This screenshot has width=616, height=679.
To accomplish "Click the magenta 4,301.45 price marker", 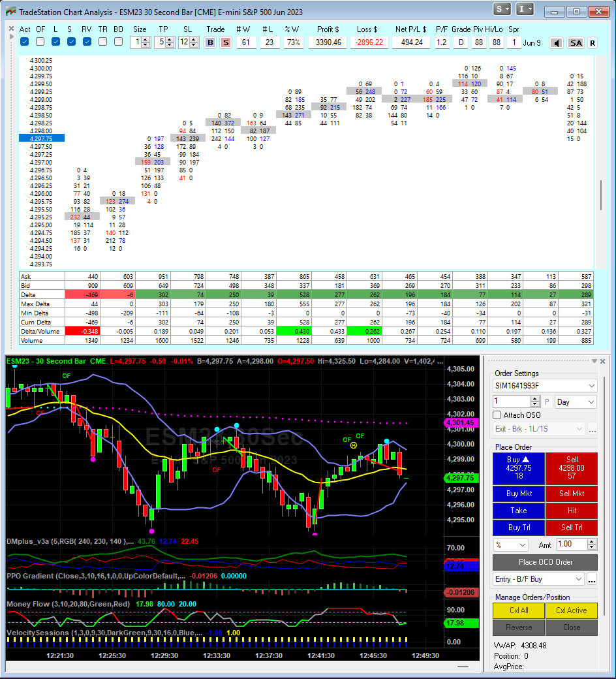I will pos(461,422).
